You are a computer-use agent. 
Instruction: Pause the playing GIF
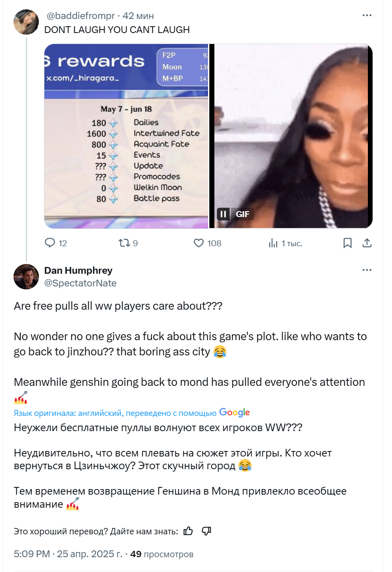coord(223,214)
